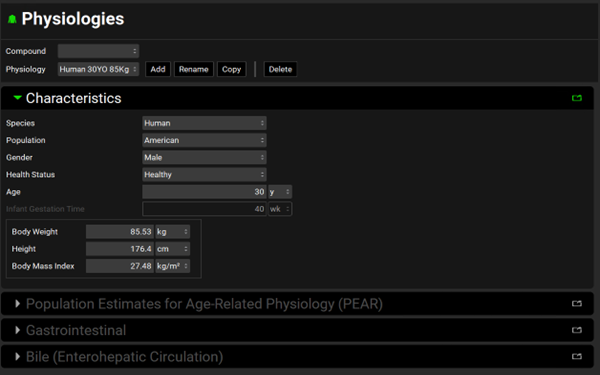600x375 pixels.
Task: Click the Species label
Action: 20,123
